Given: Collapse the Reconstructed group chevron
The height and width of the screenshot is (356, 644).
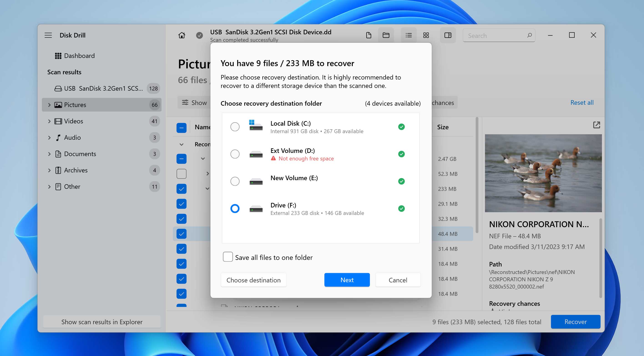Looking at the screenshot, I should click(x=182, y=144).
